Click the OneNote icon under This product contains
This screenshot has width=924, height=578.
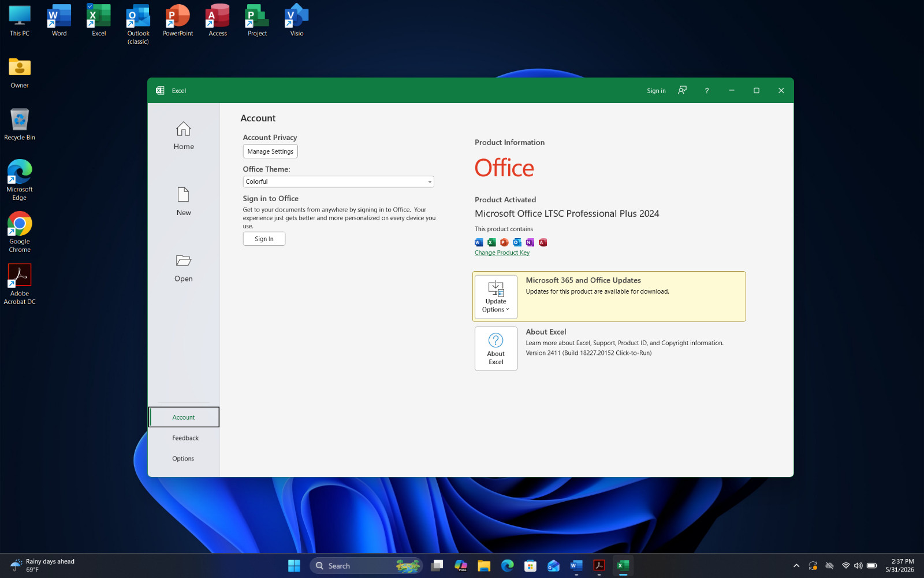pos(530,242)
